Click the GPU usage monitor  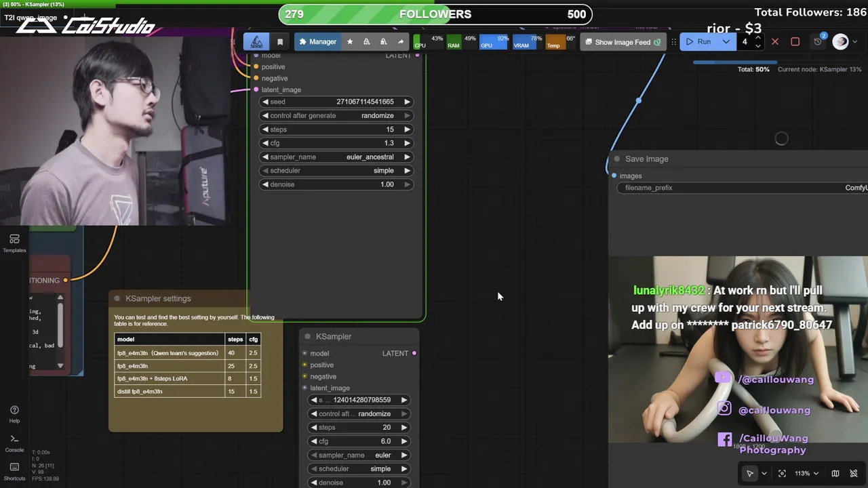(494, 42)
